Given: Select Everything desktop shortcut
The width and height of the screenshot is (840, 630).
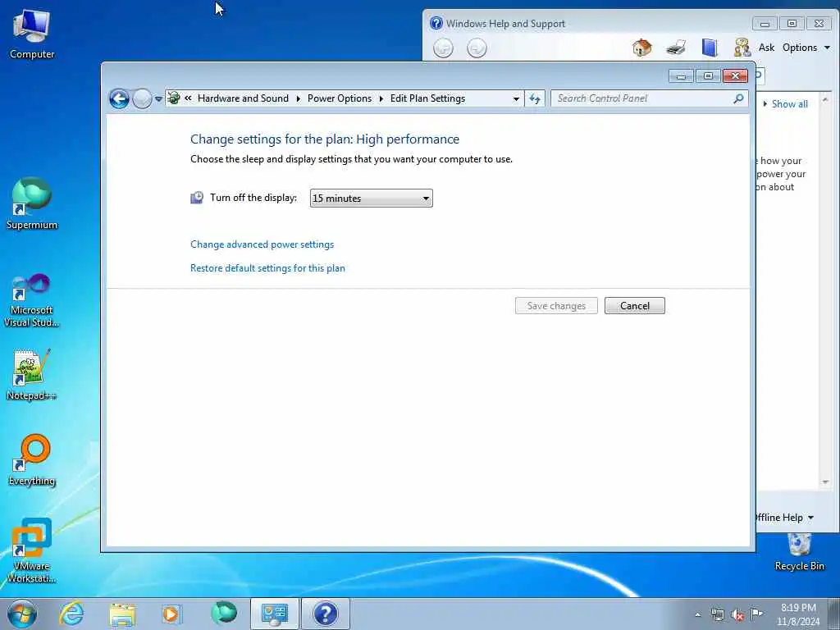Looking at the screenshot, I should tap(32, 459).
